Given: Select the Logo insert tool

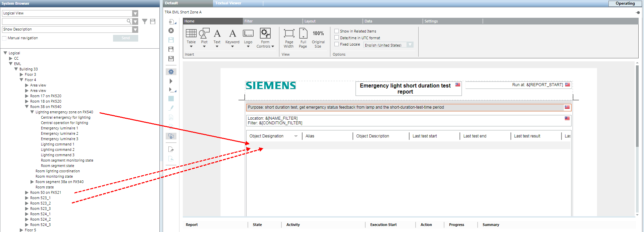Looking at the screenshot, I should coord(248,34).
